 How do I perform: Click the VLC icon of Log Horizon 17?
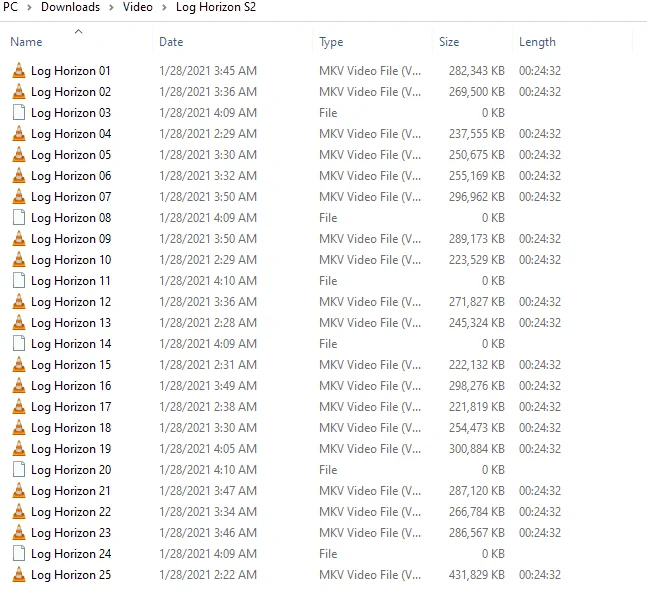pyautogui.click(x=19, y=406)
